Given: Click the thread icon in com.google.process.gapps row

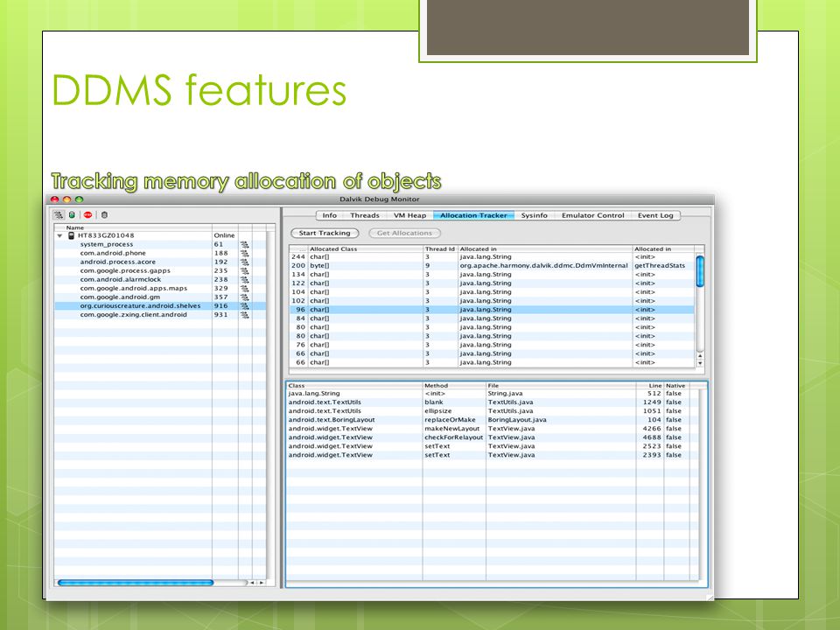Looking at the screenshot, I should [x=245, y=271].
